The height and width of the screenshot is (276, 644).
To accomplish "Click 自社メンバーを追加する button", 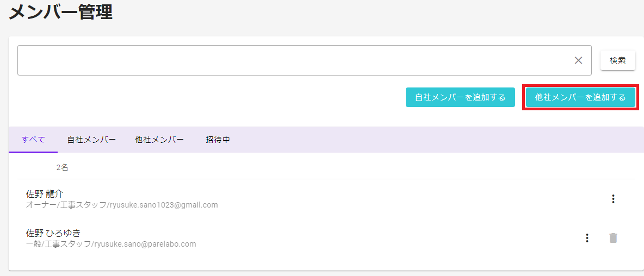I will (x=460, y=97).
